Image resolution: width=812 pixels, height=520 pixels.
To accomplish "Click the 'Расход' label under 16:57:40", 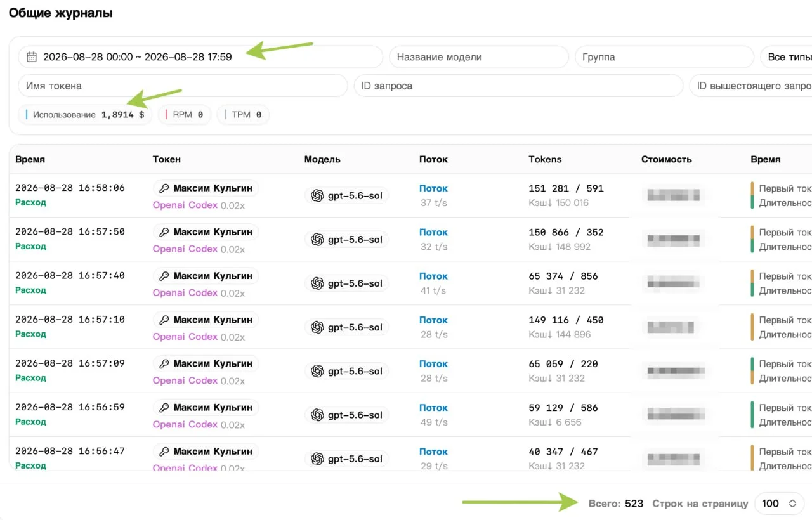I will tap(30, 290).
